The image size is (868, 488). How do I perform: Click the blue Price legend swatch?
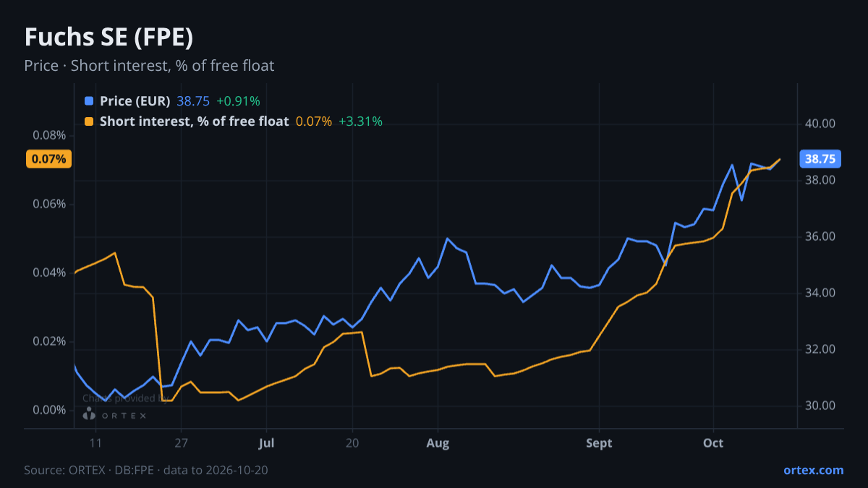[x=89, y=101]
